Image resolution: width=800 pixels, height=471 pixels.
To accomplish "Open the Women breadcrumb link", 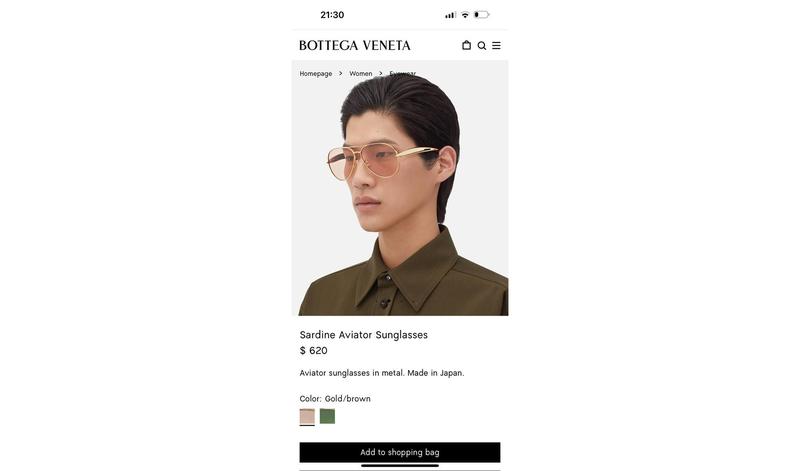I will [361, 73].
